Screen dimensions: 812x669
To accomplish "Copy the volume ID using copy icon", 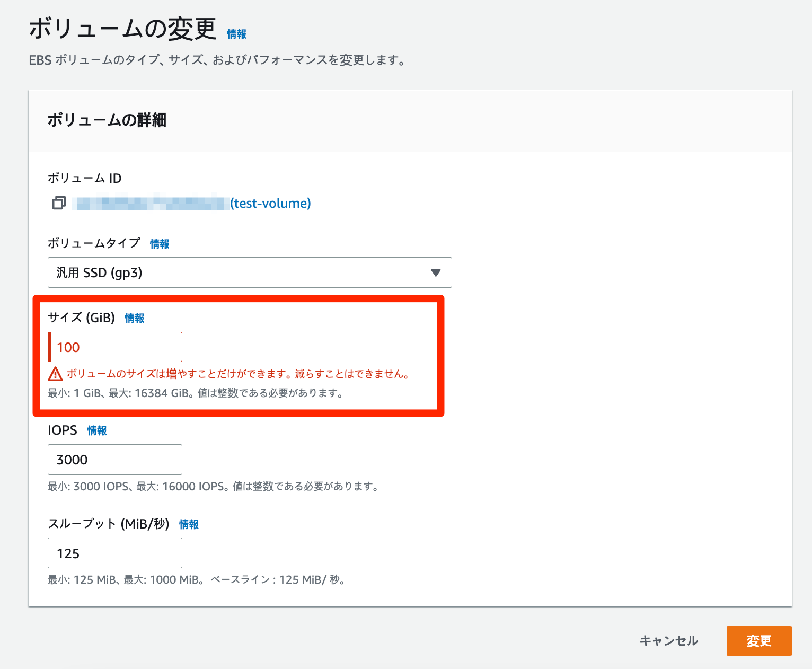I will 59,203.
